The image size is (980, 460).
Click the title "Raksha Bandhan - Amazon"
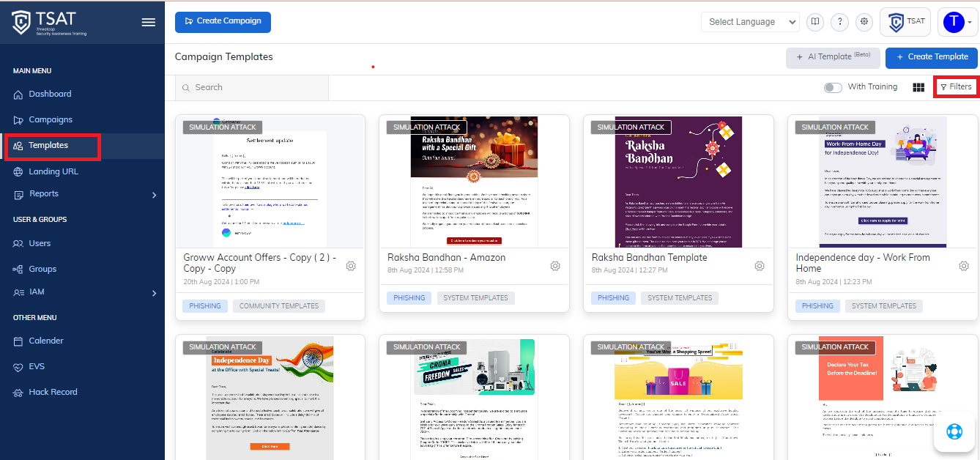(x=447, y=258)
